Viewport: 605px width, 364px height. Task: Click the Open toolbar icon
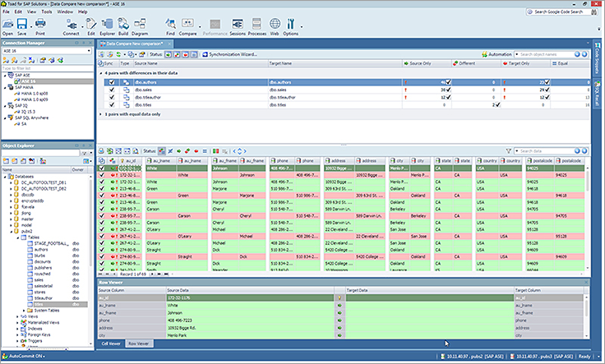point(7,27)
